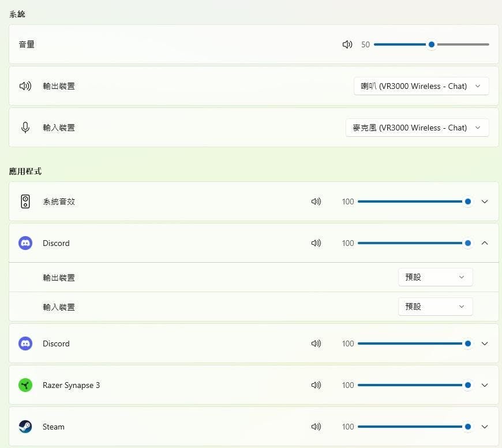Expand the second Discord row chevron
The image size is (502, 448).
click(485, 344)
